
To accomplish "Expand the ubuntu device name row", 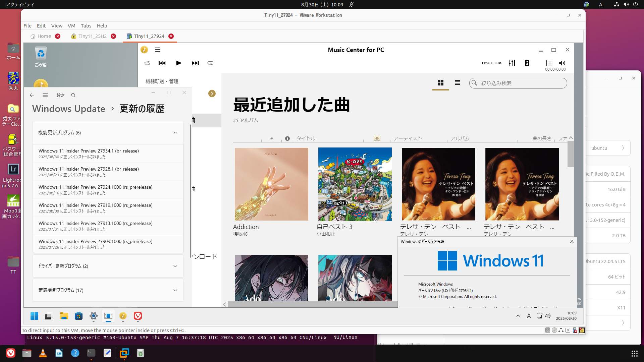I will [608, 148].
